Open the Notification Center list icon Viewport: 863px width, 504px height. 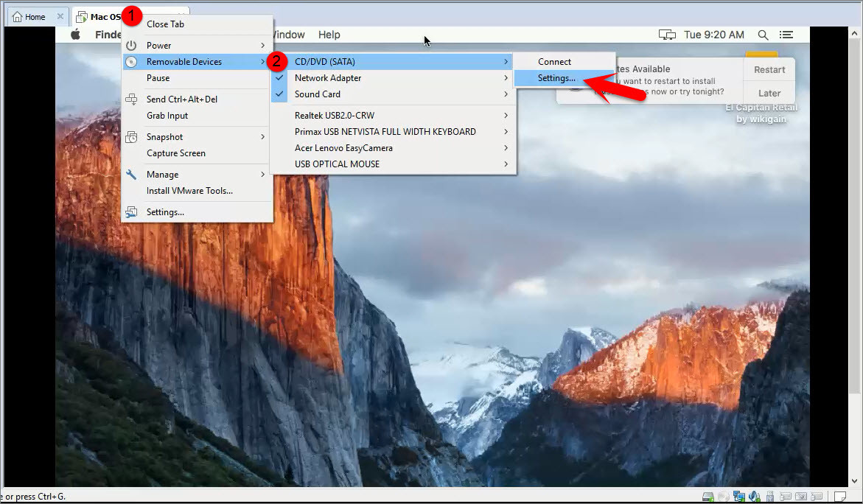click(x=786, y=35)
